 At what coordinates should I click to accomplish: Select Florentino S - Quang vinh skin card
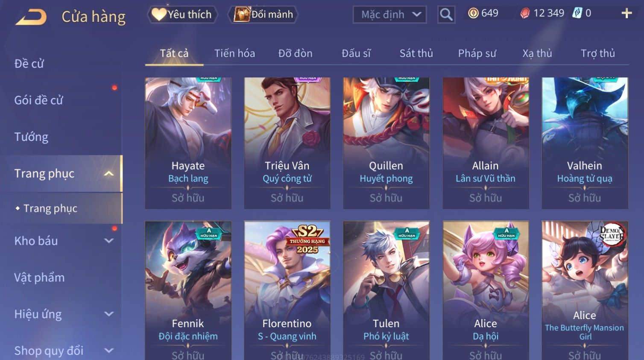287,290
